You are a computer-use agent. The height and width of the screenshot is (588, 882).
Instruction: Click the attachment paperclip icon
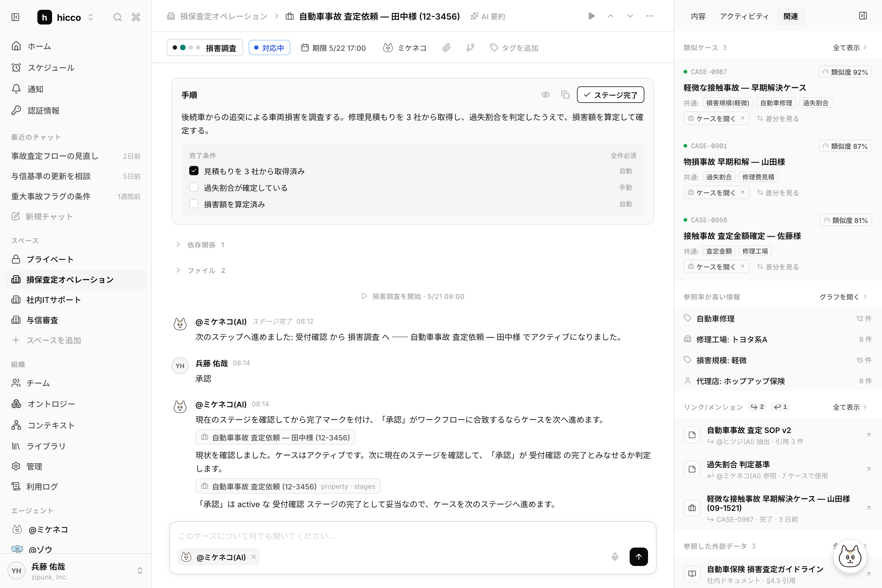pyautogui.click(x=446, y=48)
